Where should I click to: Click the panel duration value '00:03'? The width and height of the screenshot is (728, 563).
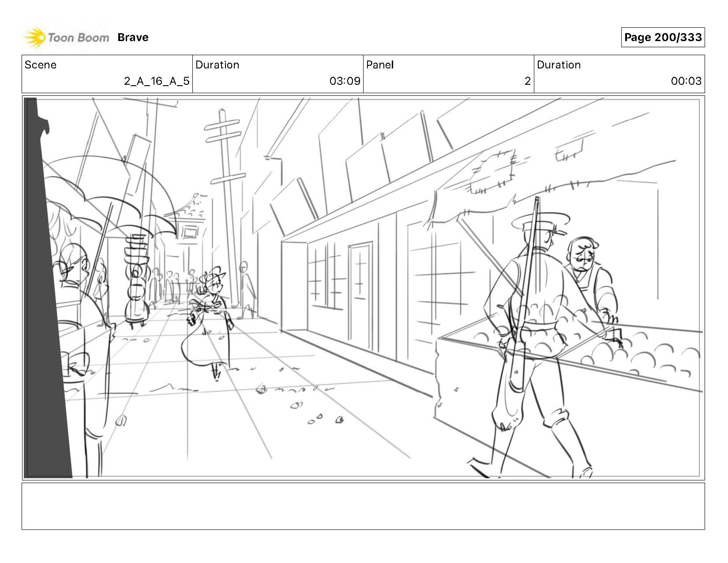pos(686,81)
